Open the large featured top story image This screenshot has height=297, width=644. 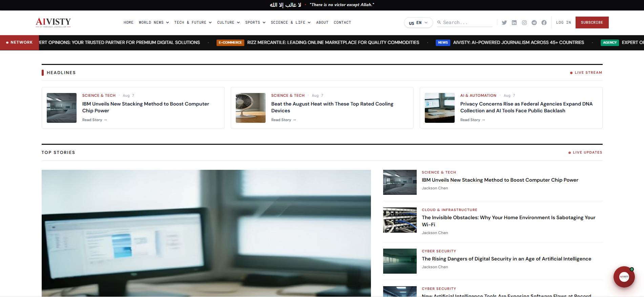(x=206, y=233)
